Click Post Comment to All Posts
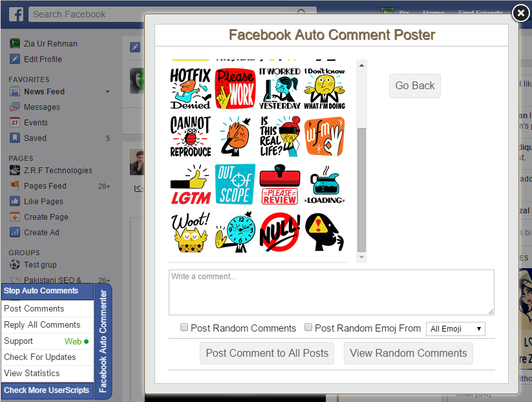Image resolution: width=532 pixels, height=402 pixels. pos(267,353)
